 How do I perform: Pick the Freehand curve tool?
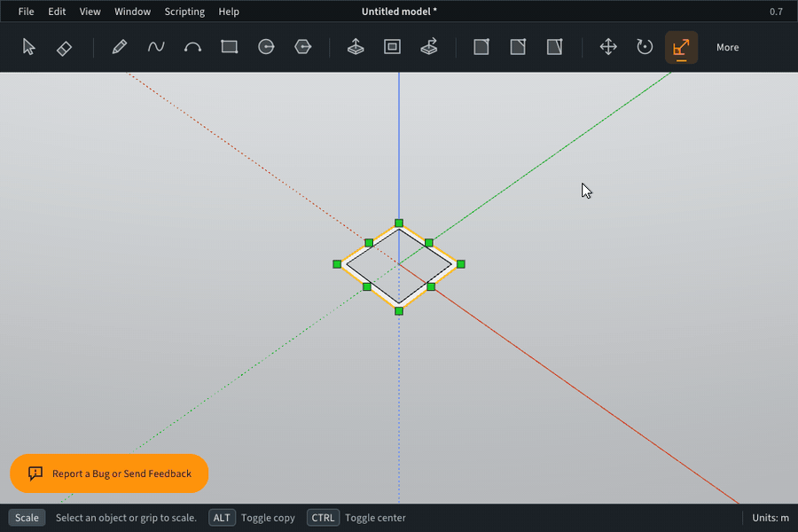[156, 47]
